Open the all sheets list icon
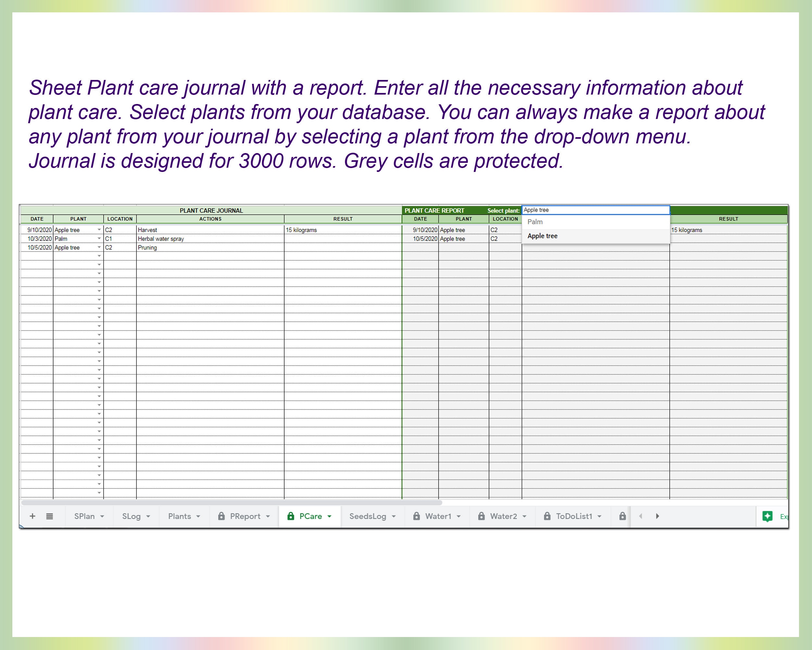Screen dimensions: 812x650 point(49,516)
